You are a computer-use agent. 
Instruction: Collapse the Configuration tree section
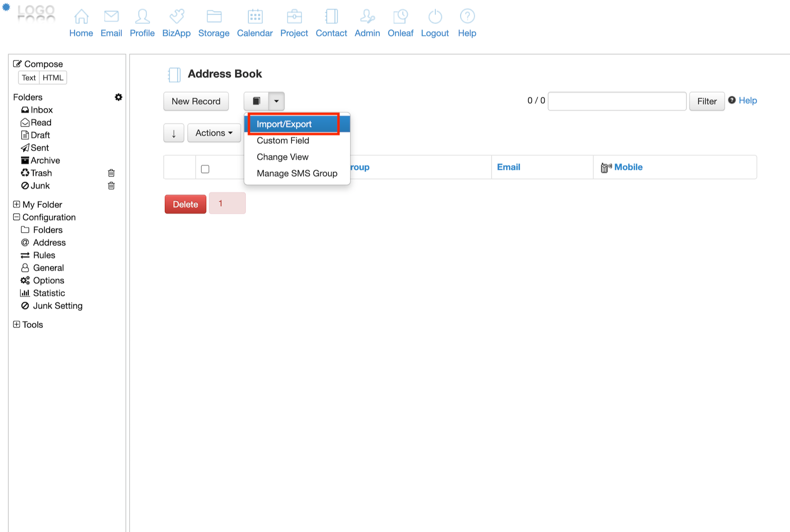(17, 217)
